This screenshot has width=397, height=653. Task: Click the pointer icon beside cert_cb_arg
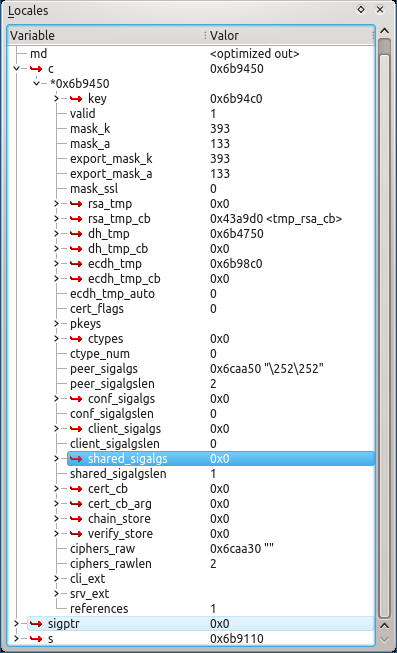[x=76, y=503]
